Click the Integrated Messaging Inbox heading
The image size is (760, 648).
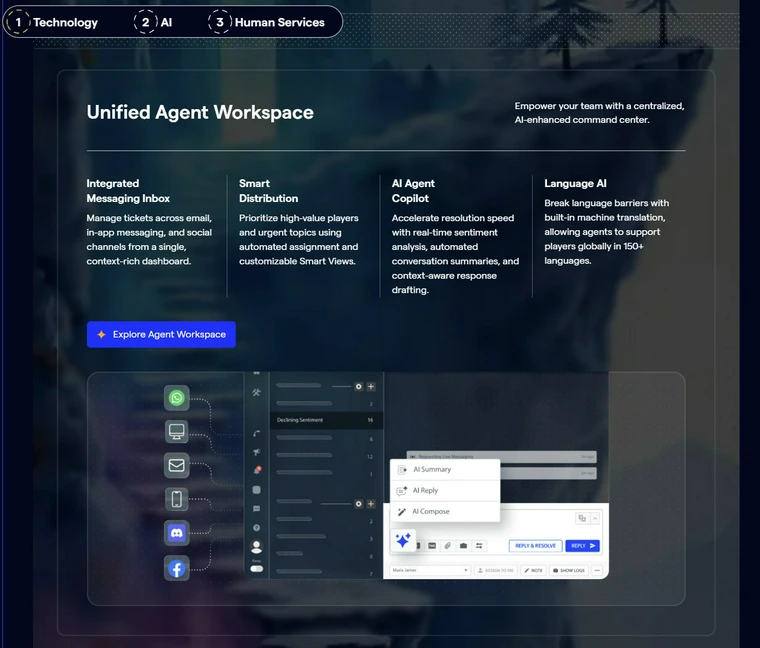(x=128, y=191)
